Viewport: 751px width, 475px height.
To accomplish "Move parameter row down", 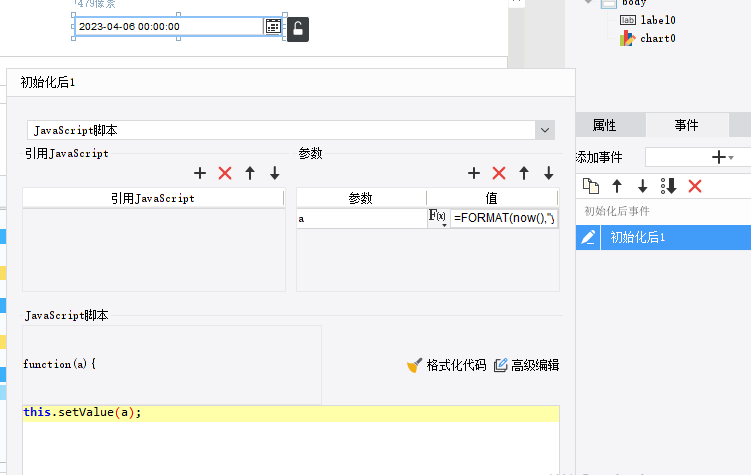I will coord(548,173).
